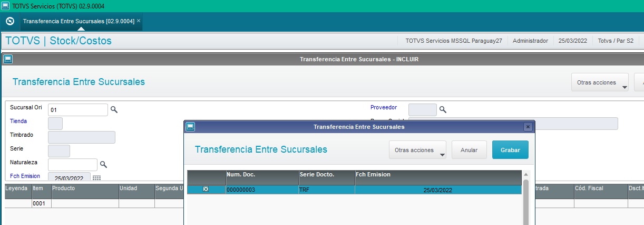The image size is (644, 225).
Task: Open Naturaleza search magnifier
Action: 104,164
